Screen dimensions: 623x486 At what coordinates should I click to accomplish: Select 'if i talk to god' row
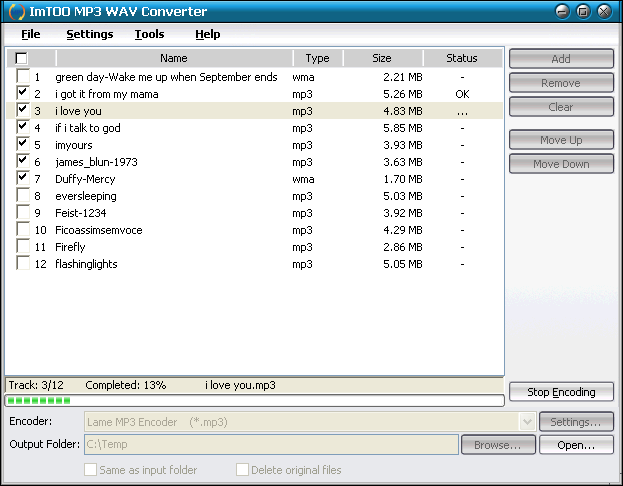coord(255,128)
